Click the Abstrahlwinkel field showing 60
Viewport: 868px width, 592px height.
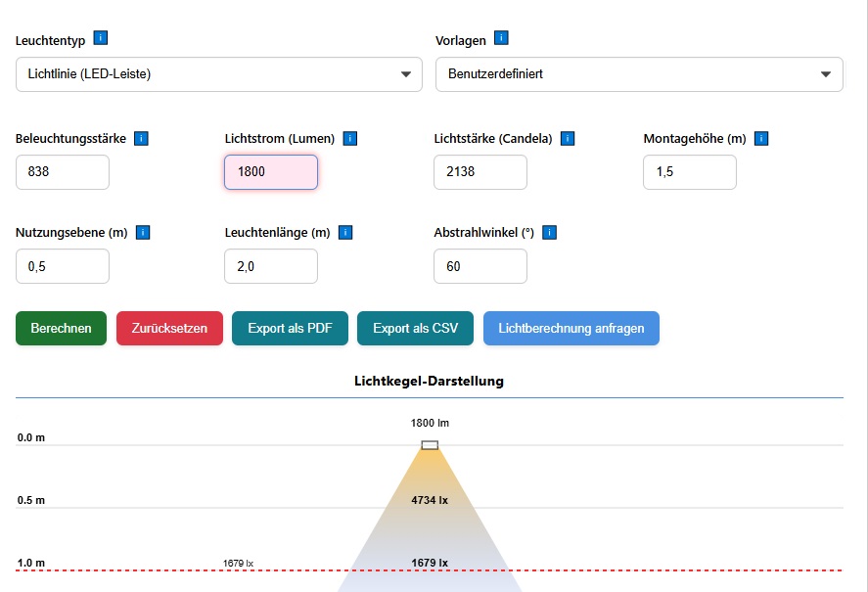pos(480,266)
